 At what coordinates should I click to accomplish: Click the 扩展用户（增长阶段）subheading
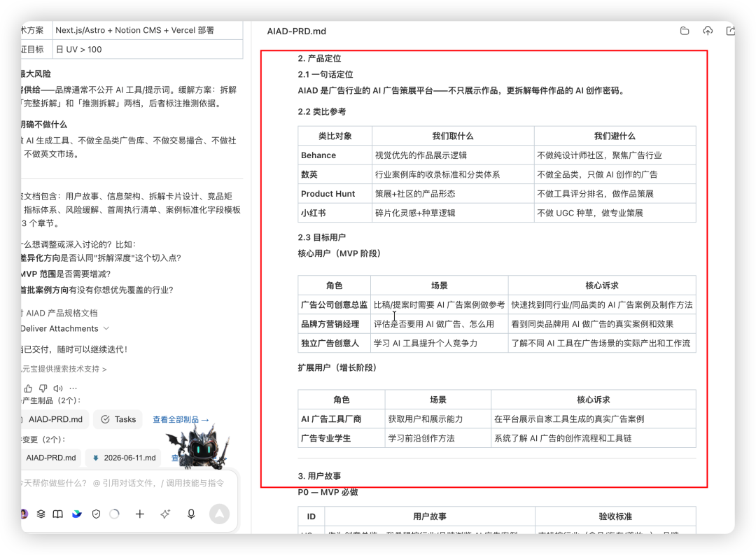[337, 367]
